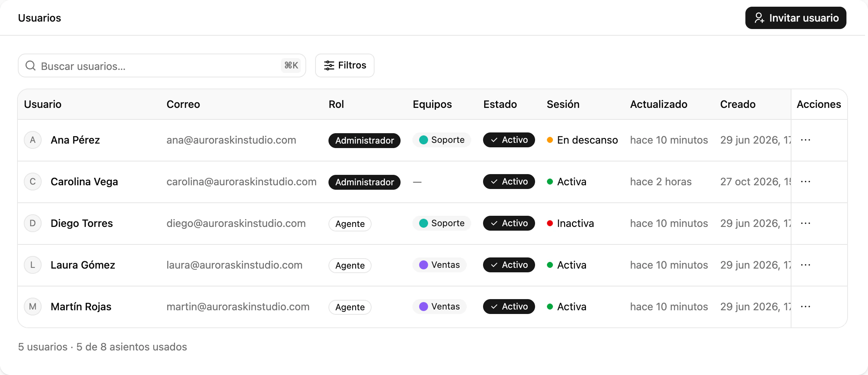Click the search magnifier icon

click(30, 65)
